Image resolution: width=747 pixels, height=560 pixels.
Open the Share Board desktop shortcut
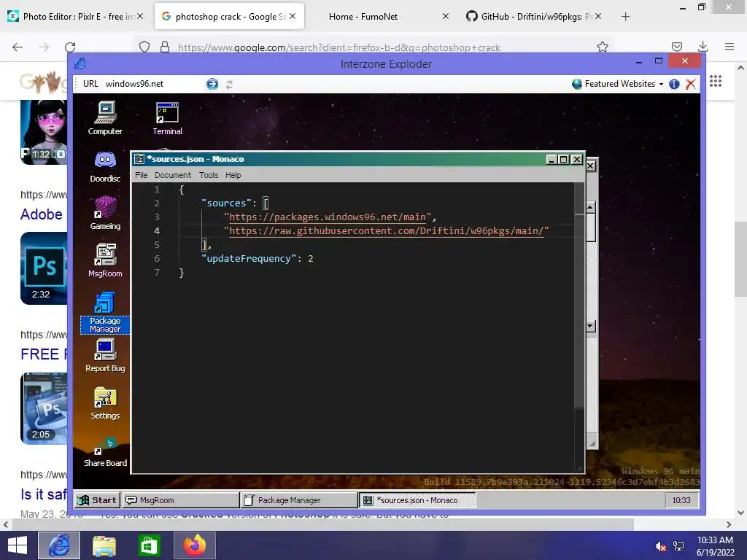(105, 452)
